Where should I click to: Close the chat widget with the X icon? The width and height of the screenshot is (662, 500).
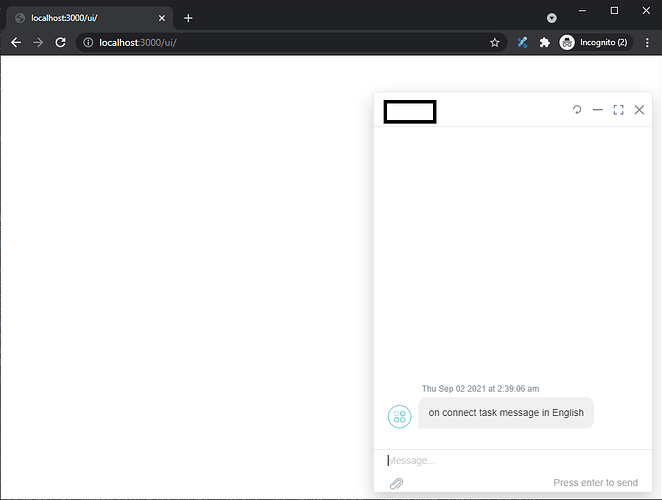coord(640,110)
